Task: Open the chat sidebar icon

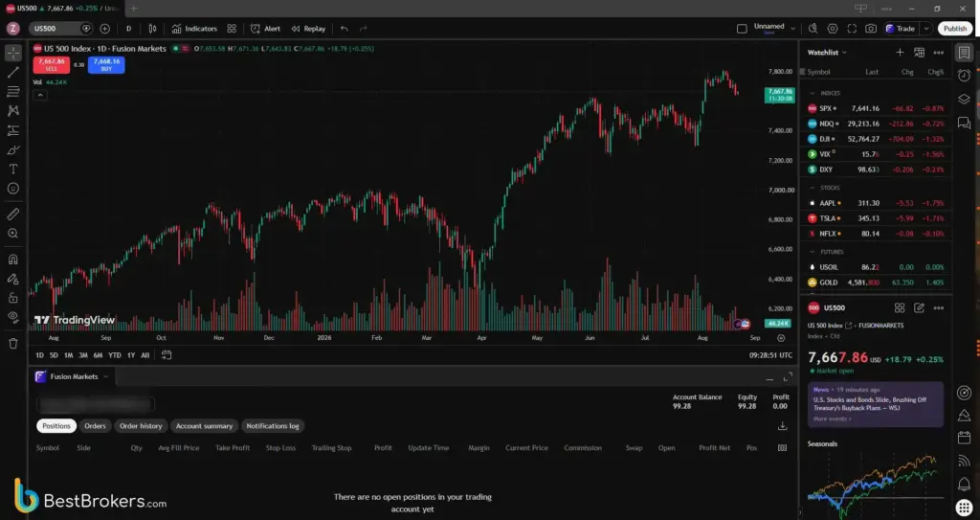Action: click(965, 124)
